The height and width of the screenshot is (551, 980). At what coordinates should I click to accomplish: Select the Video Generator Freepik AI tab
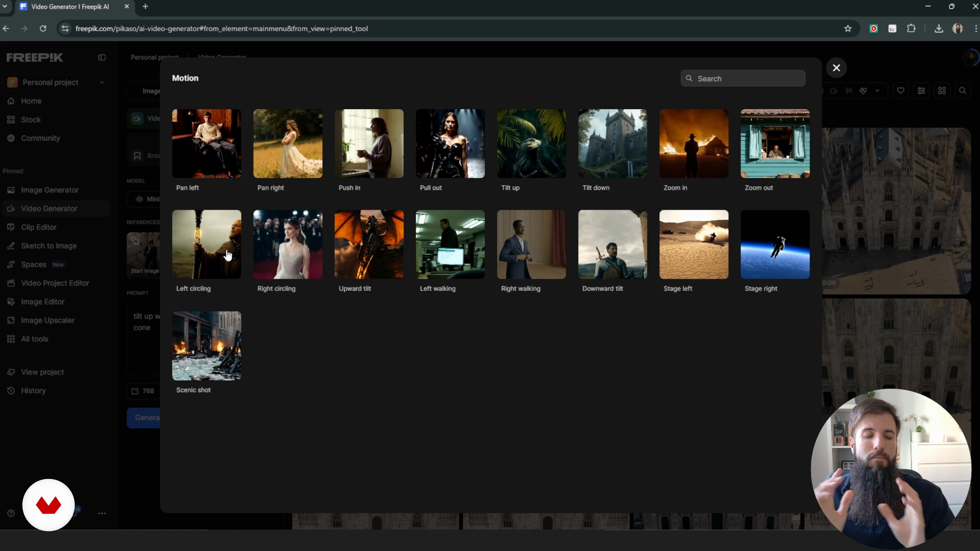[75, 7]
